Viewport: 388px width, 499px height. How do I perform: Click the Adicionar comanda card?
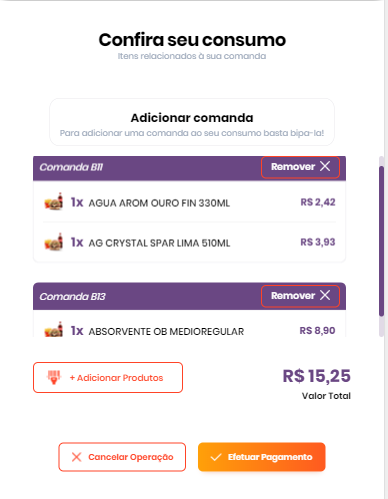coord(192,122)
